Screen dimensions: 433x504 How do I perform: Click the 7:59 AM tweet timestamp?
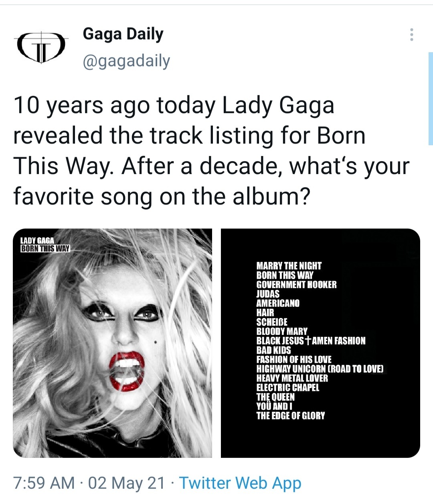click(x=44, y=482)
